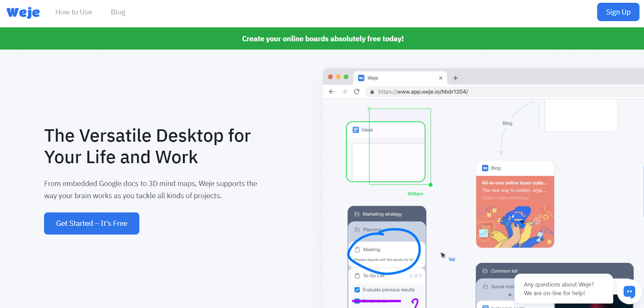Toggle Evaluate previous results checkbox
Screen dimensions: 644x308
pos(357,290)
